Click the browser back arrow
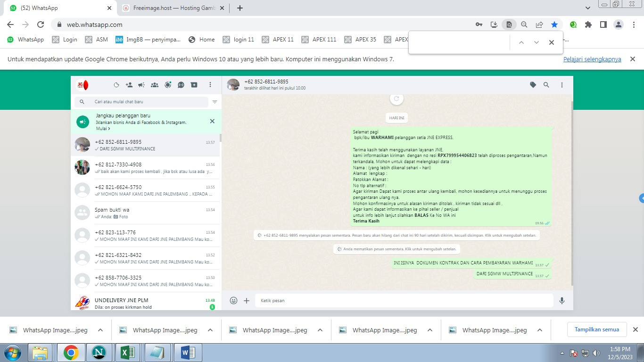Viewport: 644px width, 362px height. (x=10, y=25)
